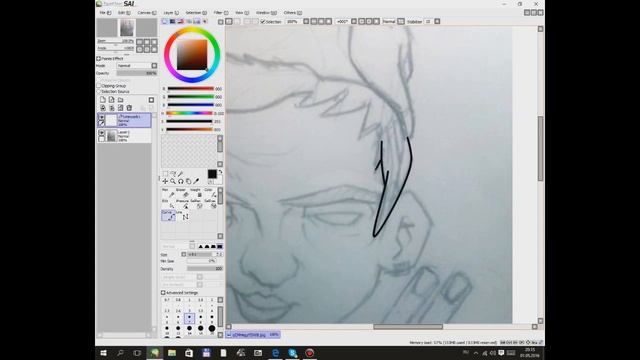640x360 pixels.
Task: Select the hand pan tool
Action: (189, 181)
